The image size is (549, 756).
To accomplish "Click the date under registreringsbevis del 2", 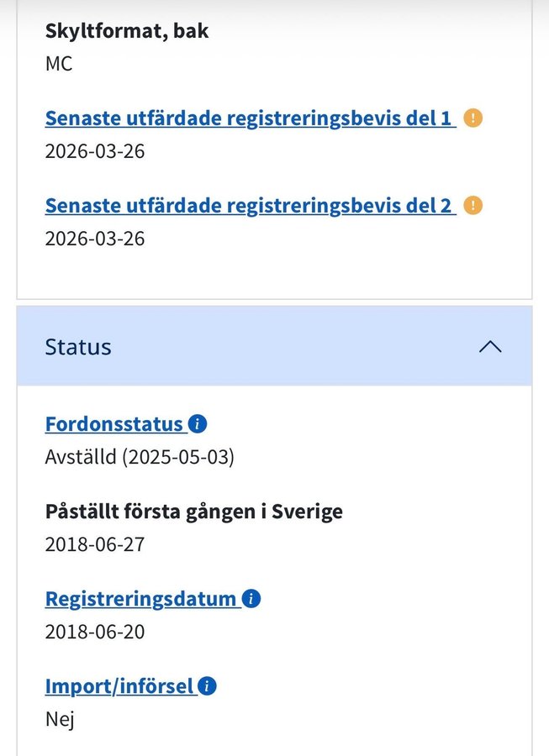I will coord(95,239).
